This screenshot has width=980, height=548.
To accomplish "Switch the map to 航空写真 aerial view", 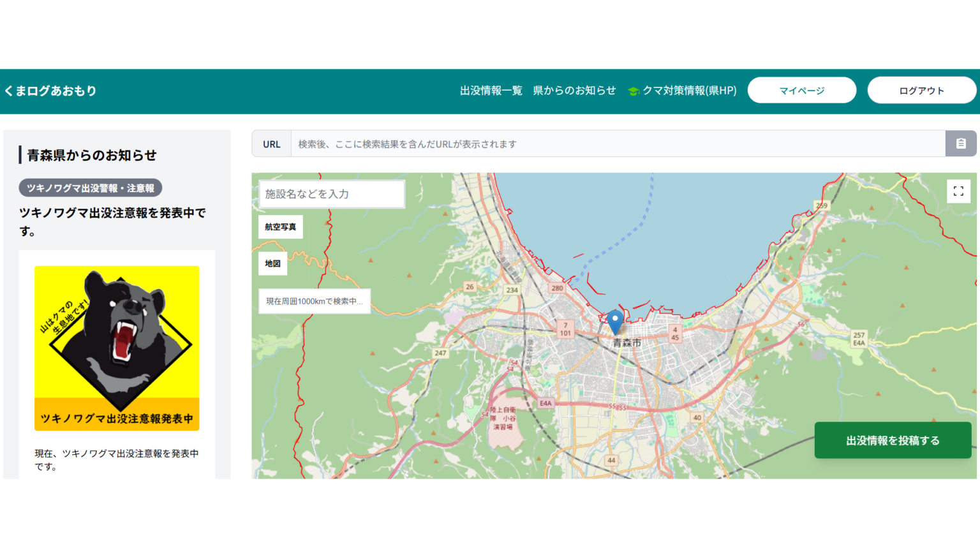I will coord(280,226).
